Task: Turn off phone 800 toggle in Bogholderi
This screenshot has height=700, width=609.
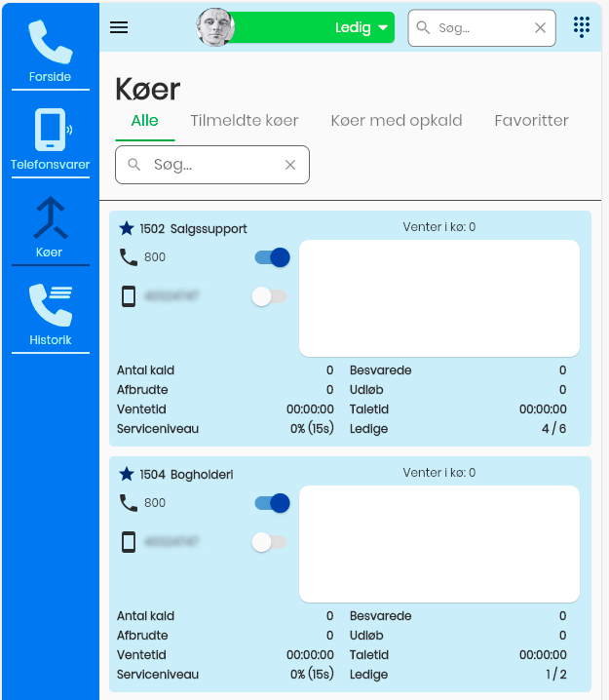Action: 272,503
